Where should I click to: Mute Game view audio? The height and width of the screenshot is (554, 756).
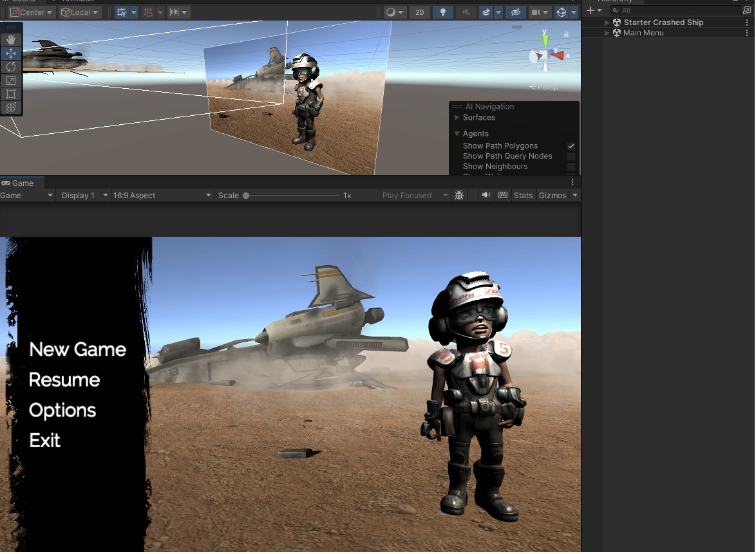(x=486, y=195)
